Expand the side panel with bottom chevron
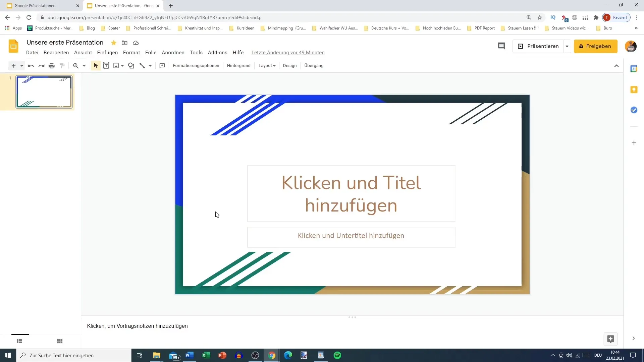Screen dimensions: 644x362 [x=634, y=338]
